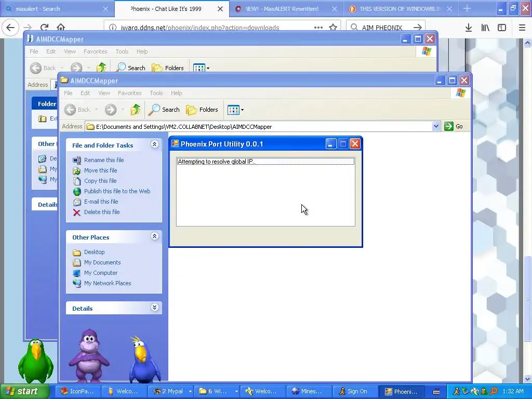Click the browser reload icon
Viewport: 532px width, 399px height.
coord(44,28)
